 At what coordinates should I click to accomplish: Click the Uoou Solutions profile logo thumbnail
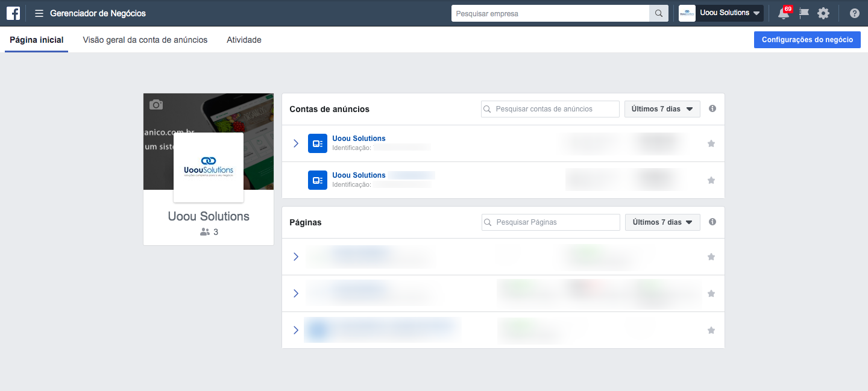tap(209, 167)
